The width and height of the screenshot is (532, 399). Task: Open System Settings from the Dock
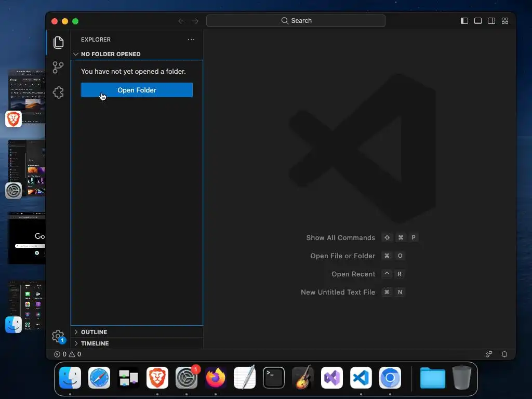(187, 378)
